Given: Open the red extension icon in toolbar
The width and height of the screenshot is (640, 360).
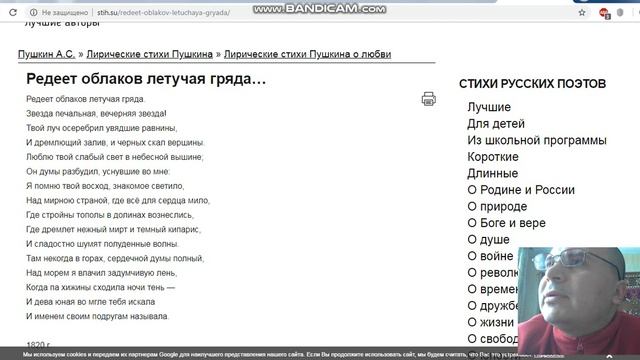Looking at the screenshot, I should [x=604, y=13].
